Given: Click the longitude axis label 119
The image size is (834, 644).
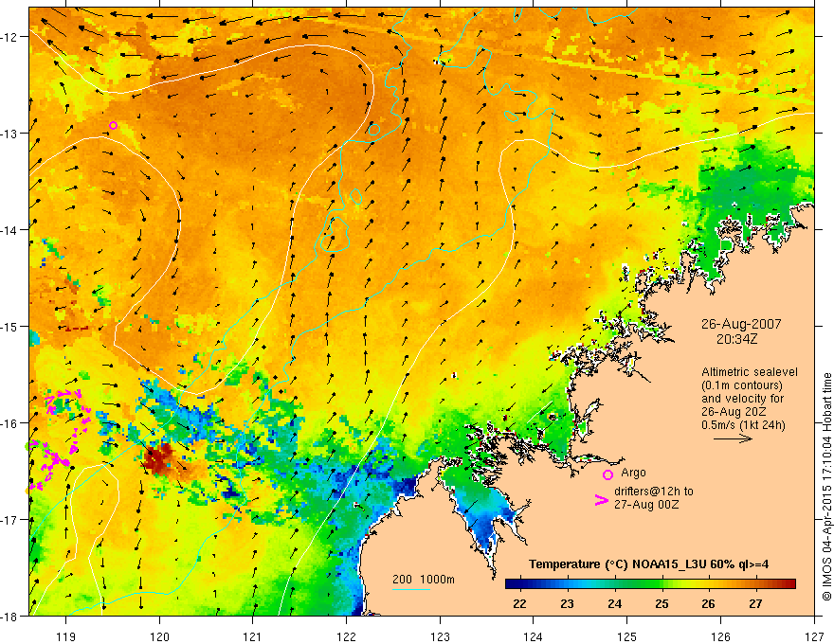Looking at the screenshot, I should point(66,636).
